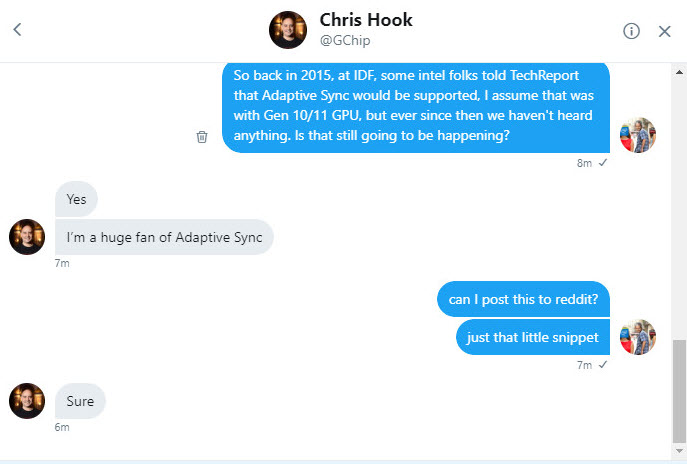Click the 8m timestamp under the first message
687x464 pixels.
click(584, 163)
